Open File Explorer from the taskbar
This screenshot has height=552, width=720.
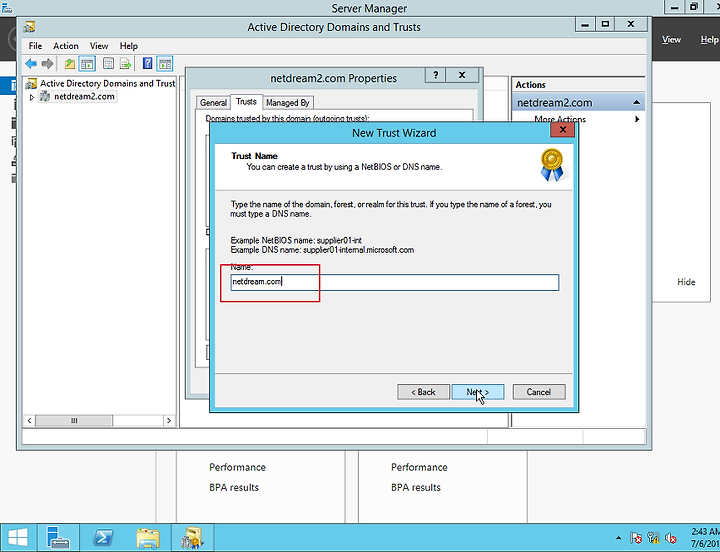(x=148, y=537)
